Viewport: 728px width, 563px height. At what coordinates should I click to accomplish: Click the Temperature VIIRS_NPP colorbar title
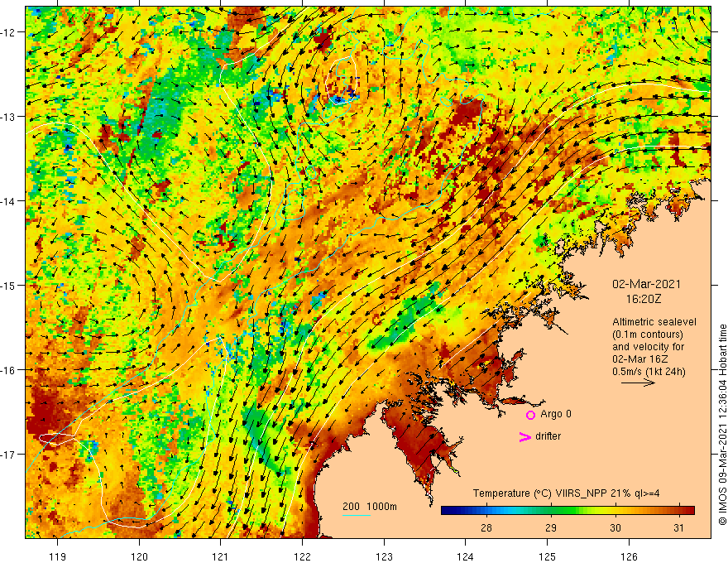point(566,493)
